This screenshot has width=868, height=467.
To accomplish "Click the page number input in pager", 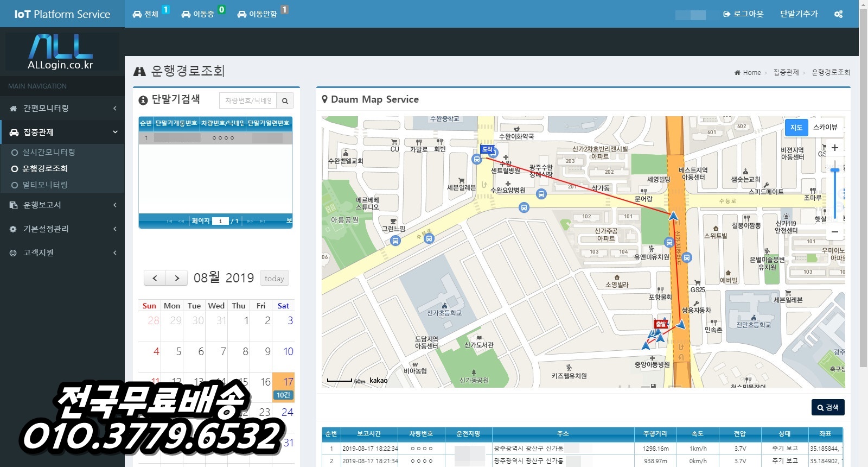I will (x=220, y=221).
